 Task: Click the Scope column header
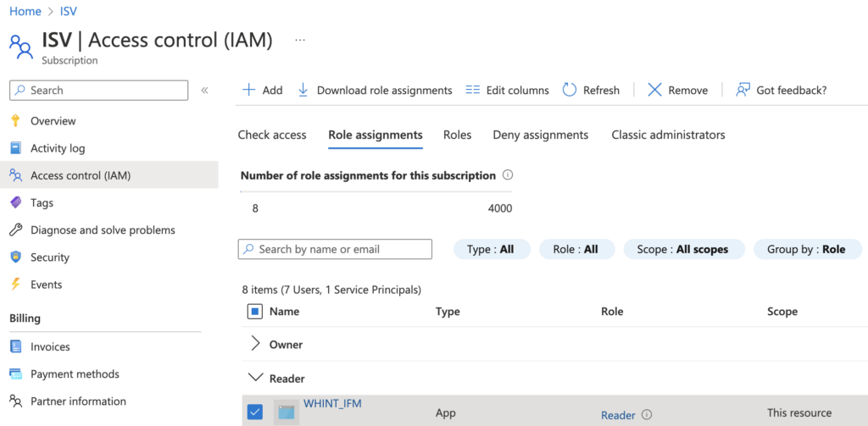pos(782,312)
